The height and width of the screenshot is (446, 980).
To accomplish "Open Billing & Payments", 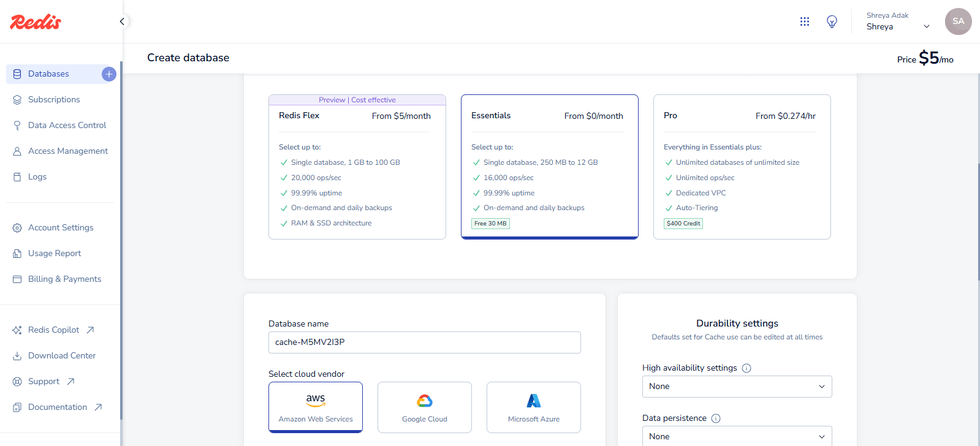I will (65, 279).
